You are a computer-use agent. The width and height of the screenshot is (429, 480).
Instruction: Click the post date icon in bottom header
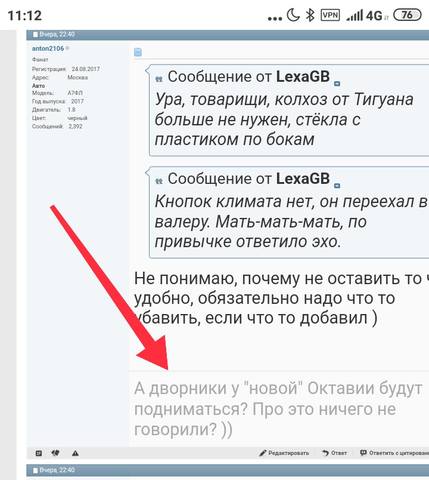(35, 470)
